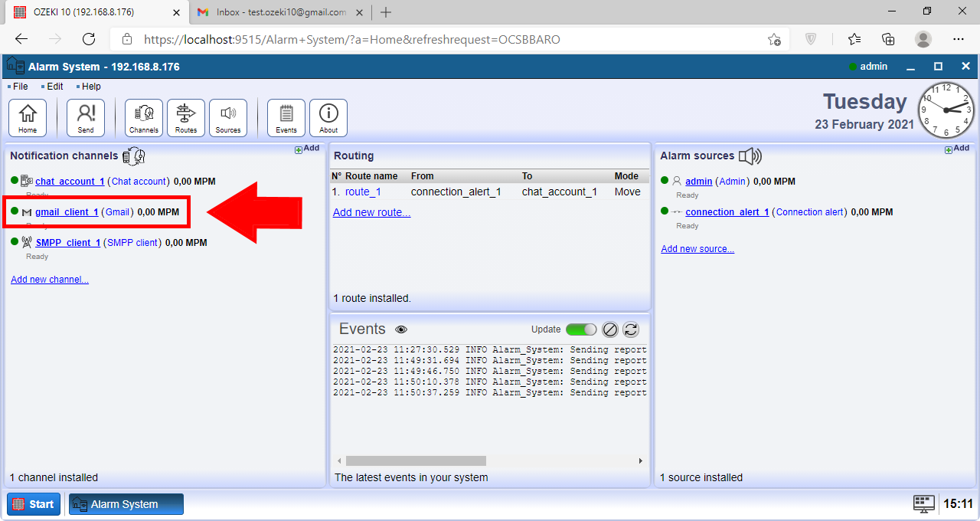The height and width of the screenshot is (521, 980).
Task: Go back in the browser
Action: 21,39
